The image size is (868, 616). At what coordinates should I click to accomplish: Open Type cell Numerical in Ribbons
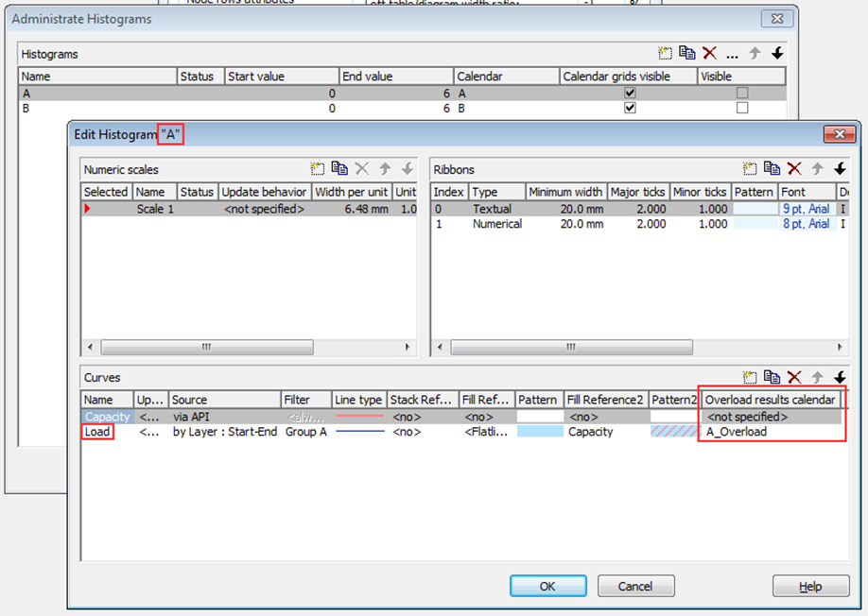[497, 224]
